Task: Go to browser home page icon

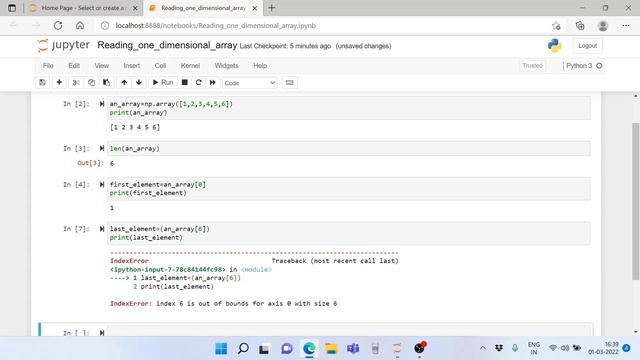Action: [80, 26]
